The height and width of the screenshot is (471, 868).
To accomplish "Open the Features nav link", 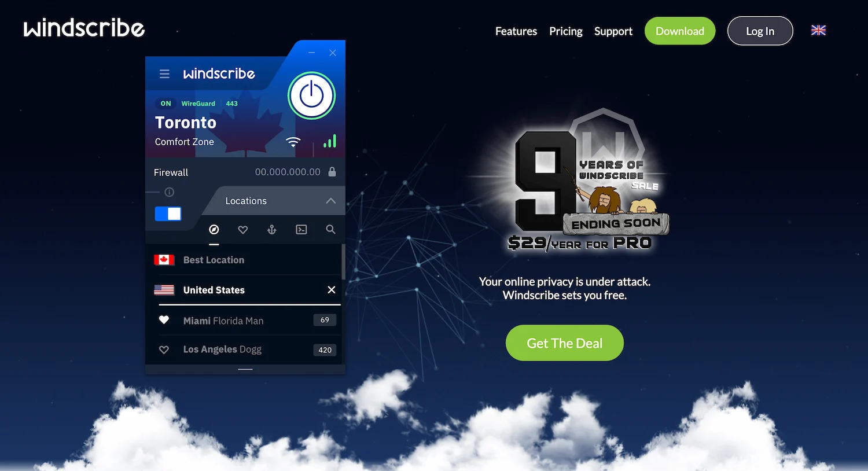I will (x=516, y=31).
